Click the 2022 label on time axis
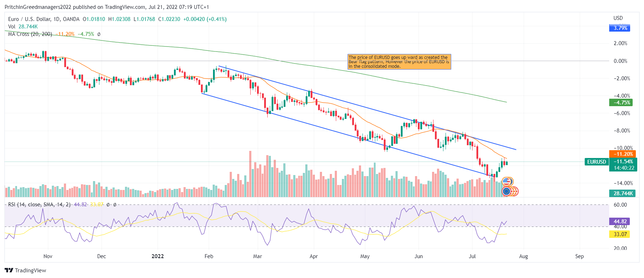Screen dimensions: 644x278 click(158, 256)
